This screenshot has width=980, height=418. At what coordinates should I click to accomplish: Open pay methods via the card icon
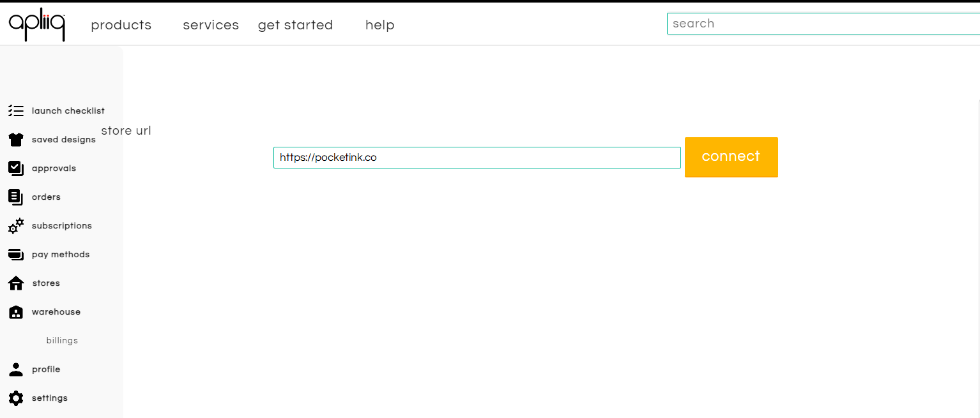pos(15,254)
